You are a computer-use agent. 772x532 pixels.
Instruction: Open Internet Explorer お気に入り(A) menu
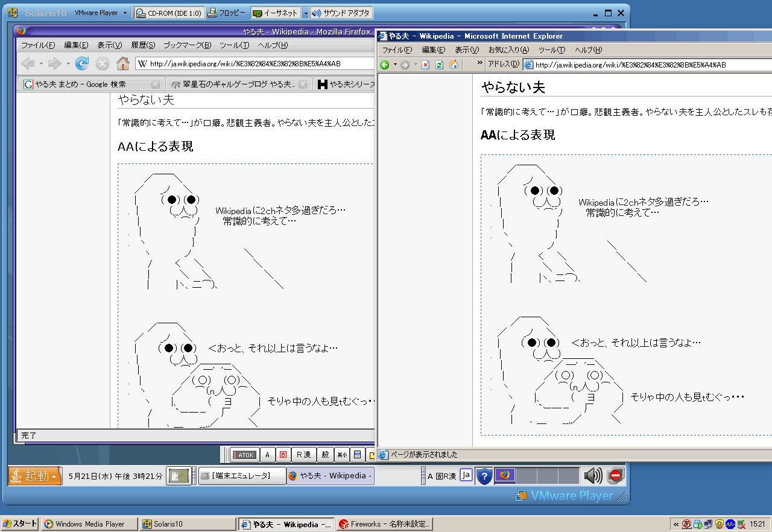point(508,50)
